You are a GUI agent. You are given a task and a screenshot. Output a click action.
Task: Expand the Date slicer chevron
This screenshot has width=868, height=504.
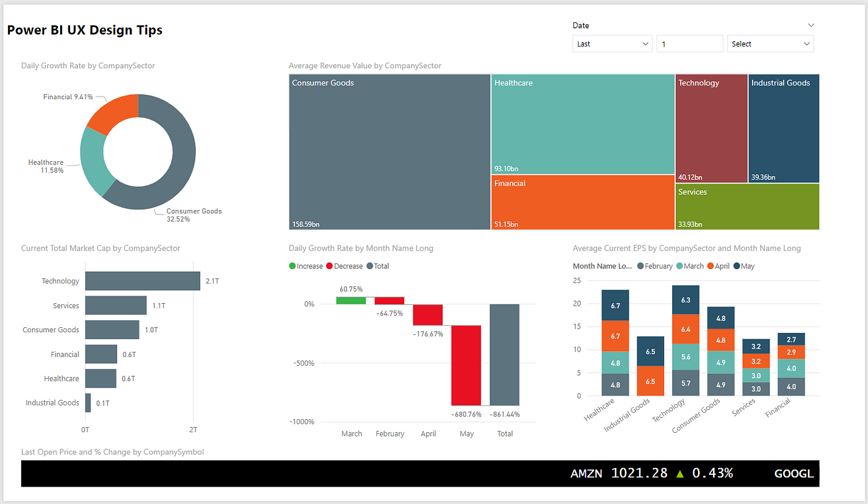(811, 25)
